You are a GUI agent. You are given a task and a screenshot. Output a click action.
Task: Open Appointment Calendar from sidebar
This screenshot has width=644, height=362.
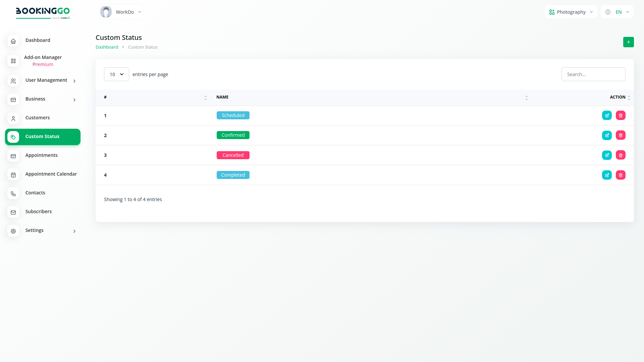click(x=51, y=174)
